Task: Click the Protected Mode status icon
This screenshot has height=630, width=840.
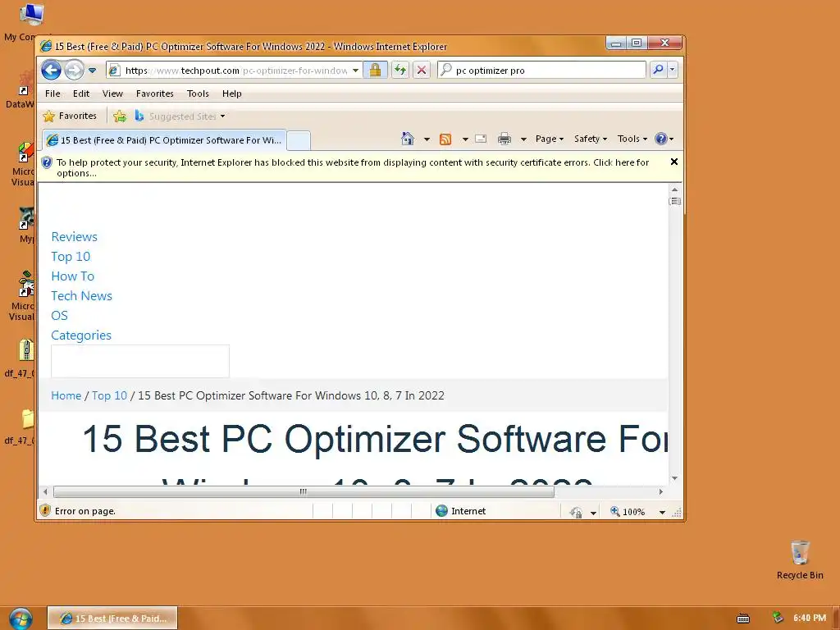Action: coord(577,512)
